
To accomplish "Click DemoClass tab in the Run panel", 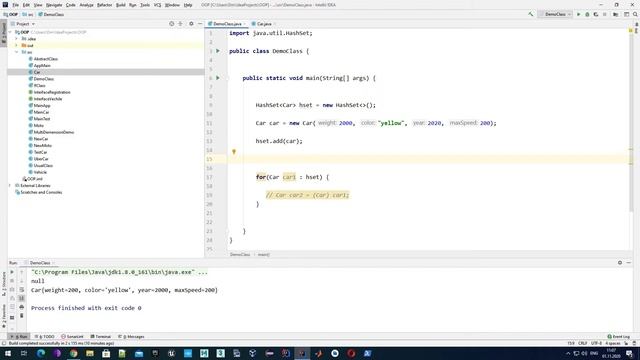I will pos(40,263).
